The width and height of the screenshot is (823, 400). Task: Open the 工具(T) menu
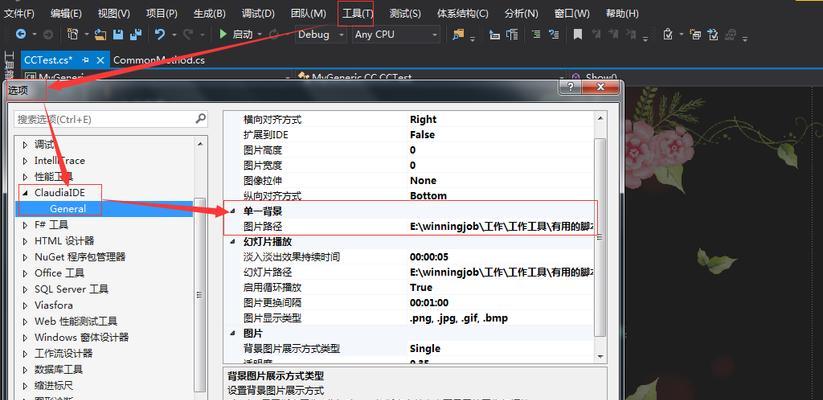pos(358,14)
